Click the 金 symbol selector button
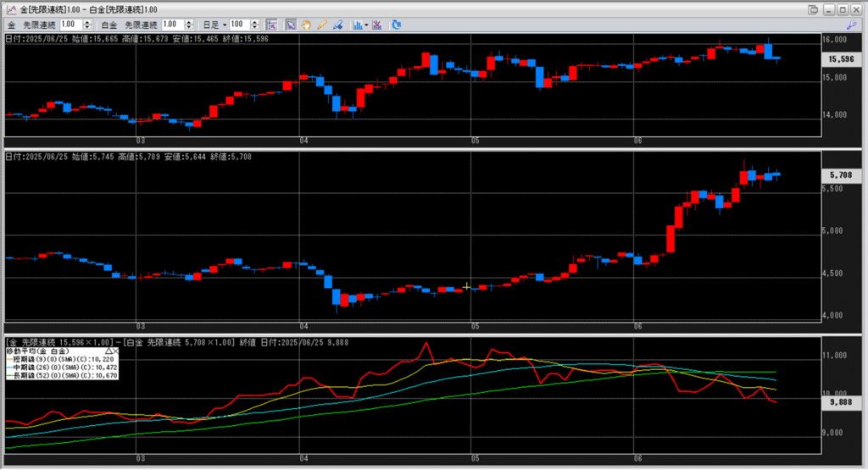This screenshot has height=470, width=868. [11, 25]
